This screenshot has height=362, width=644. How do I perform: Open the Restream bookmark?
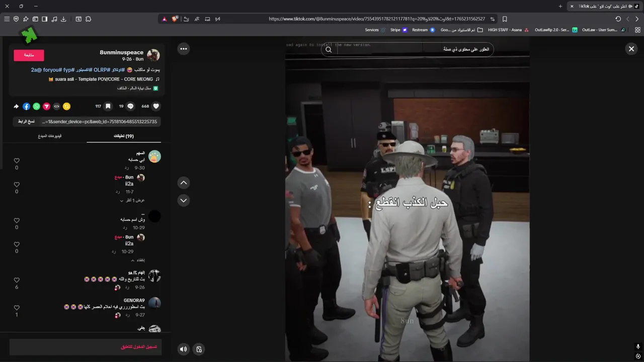coord(423,30)
